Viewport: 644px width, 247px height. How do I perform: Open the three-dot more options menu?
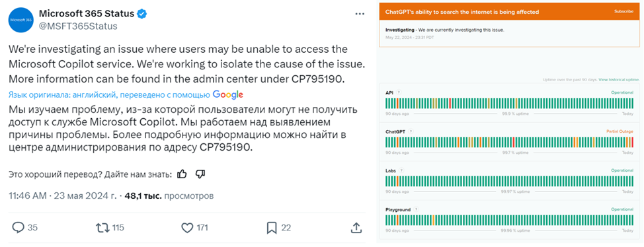point(360,14)
